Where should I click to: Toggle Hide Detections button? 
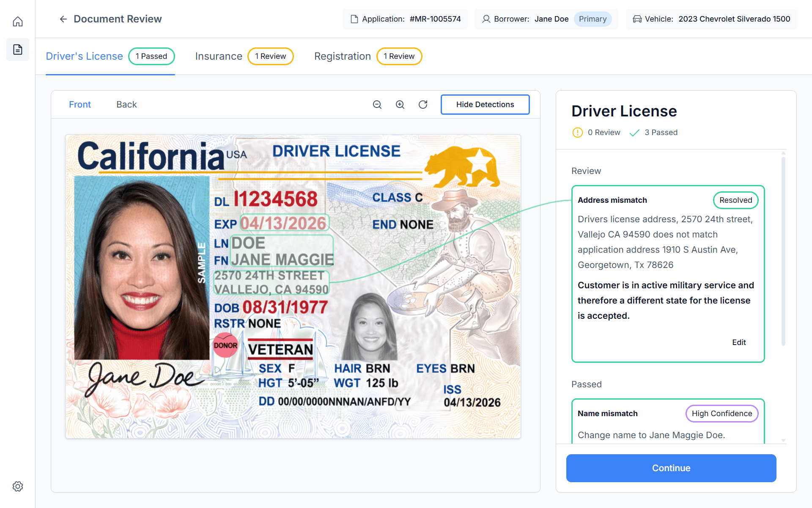[485, 105]
